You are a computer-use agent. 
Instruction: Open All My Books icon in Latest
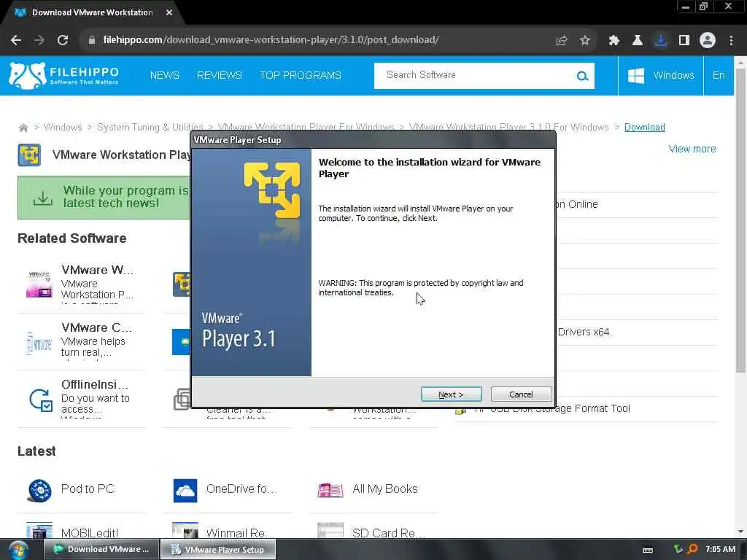pos(330,490)
